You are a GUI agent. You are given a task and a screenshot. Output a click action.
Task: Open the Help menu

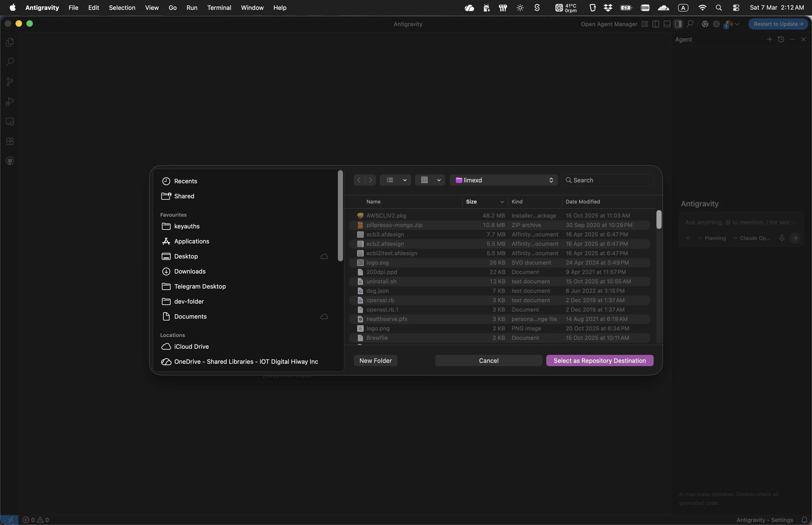coord(280,8)
